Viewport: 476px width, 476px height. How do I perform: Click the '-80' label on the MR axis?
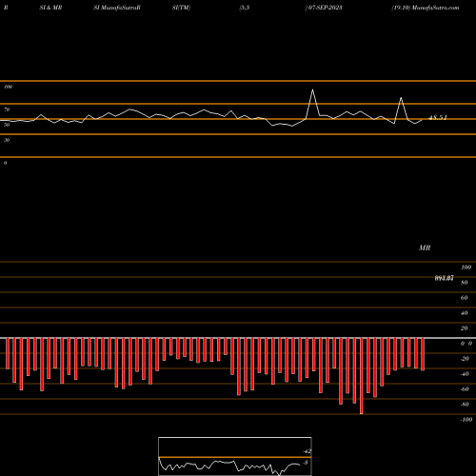[x=465, y=405]
